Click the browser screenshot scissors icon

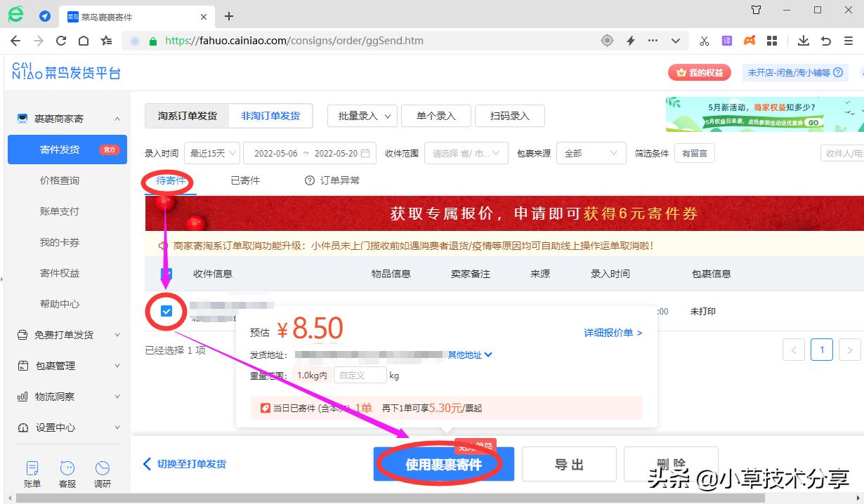tap(704, 41)
